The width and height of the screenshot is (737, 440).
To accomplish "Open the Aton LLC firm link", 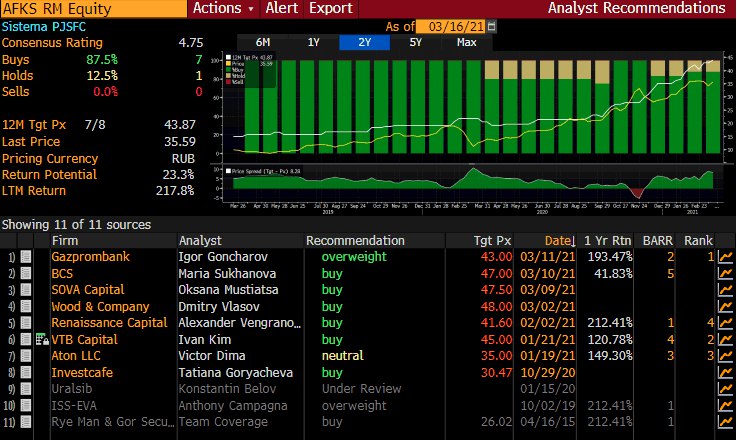I will tap(76, 356).
